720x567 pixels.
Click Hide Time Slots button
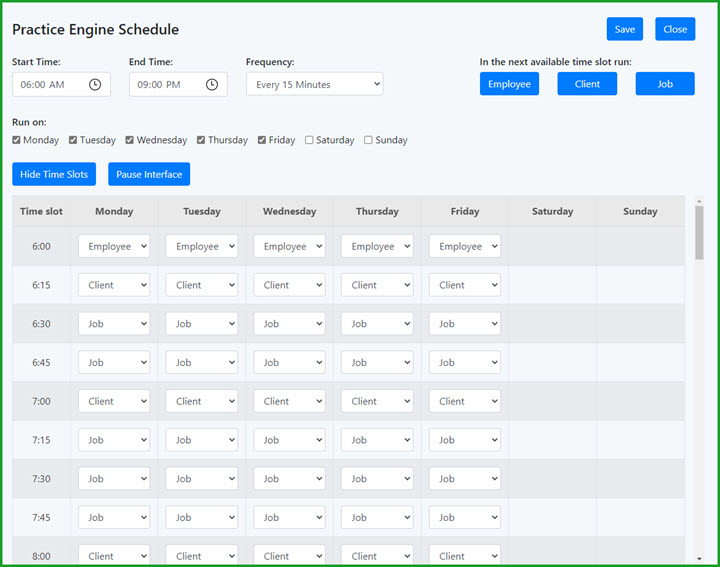click(x=54, y=174)
